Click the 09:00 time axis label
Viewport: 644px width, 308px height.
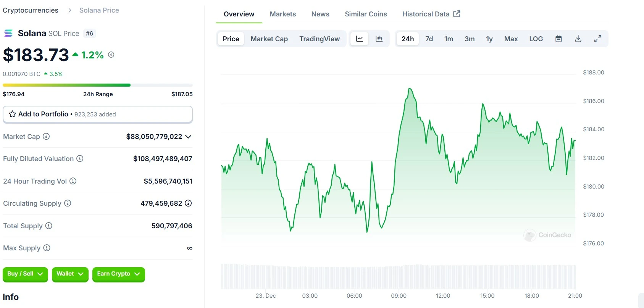coord(399,296)
